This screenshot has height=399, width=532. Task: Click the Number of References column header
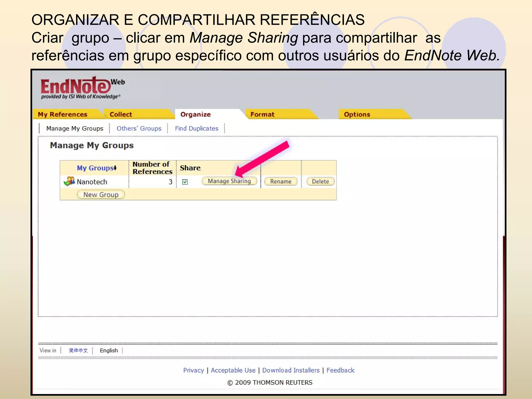pos(152,168)
